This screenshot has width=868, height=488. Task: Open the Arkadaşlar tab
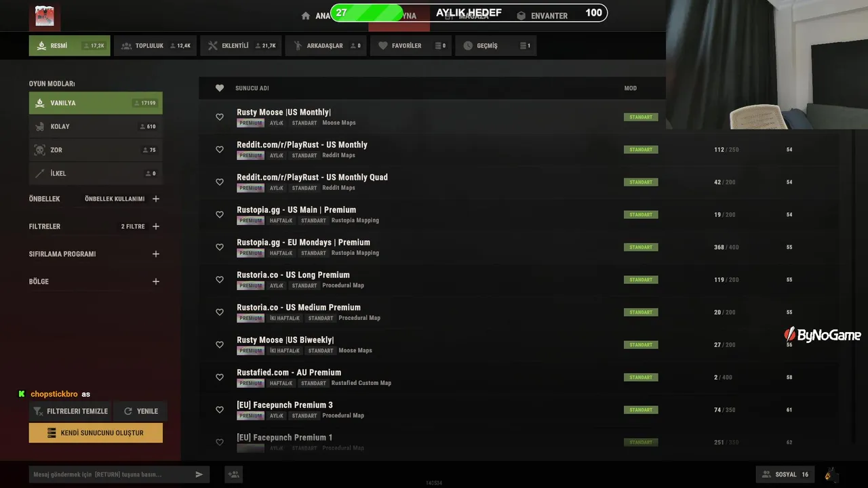(325, 46)
